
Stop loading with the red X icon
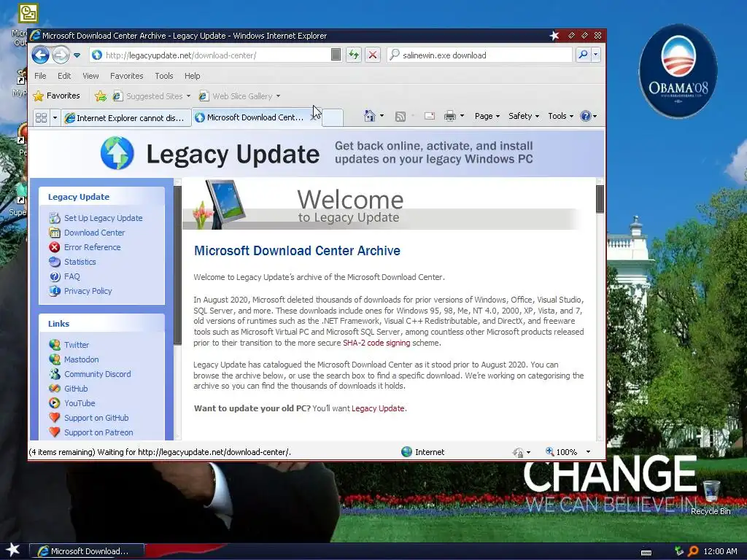[x=373, y=55]
